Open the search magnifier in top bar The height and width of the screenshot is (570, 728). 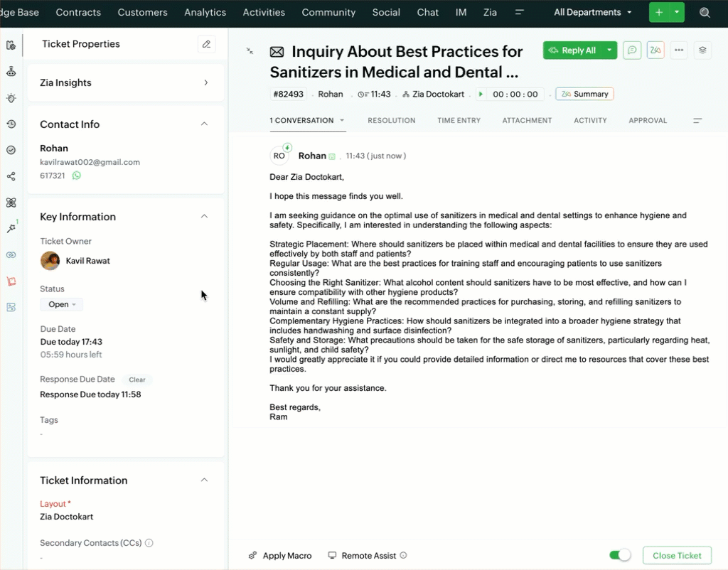point(705,13)
